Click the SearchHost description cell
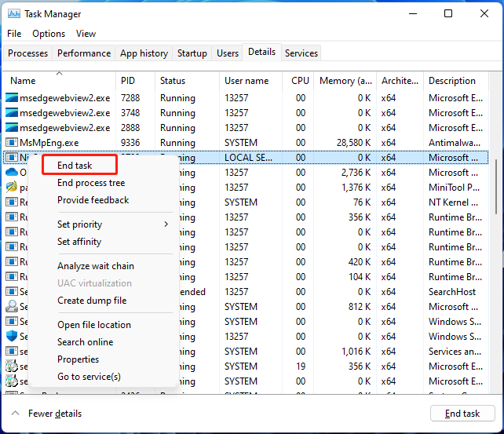 [452, 291]
